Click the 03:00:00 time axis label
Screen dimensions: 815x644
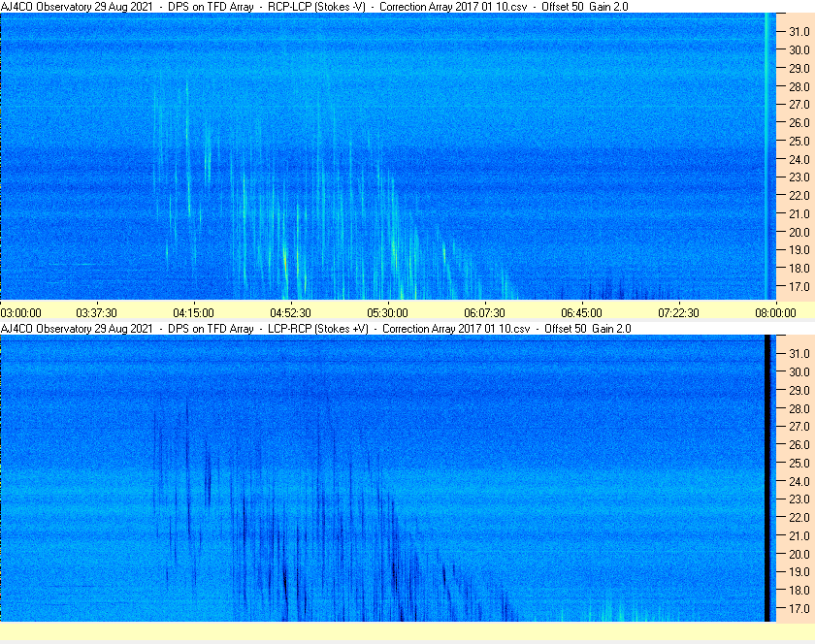tap(20, 313)
